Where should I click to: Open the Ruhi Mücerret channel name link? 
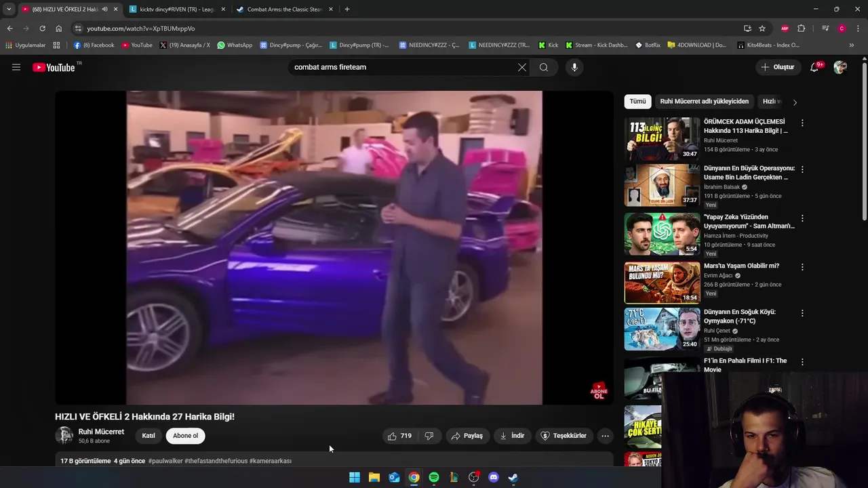point(101,432)
